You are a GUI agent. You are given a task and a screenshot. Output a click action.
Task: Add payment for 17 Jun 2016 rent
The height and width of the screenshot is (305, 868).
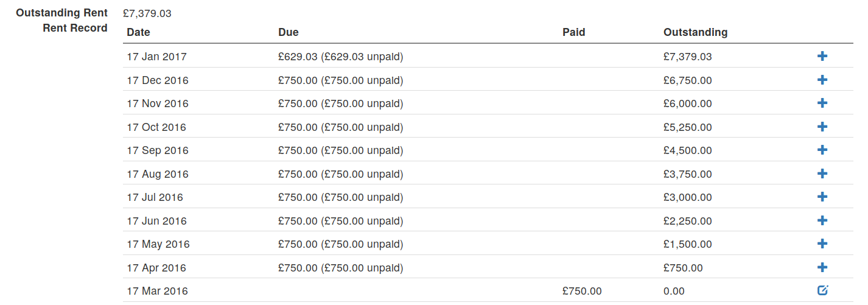[x=822, y=220]
